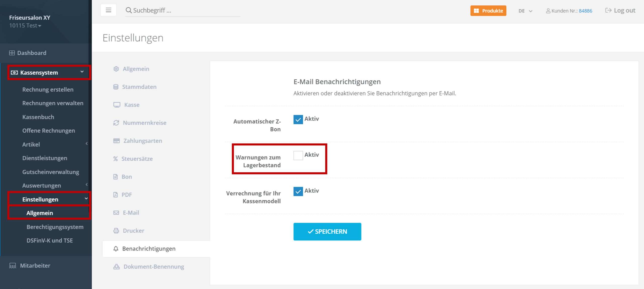Select Allgemein under Einstellungen in sidebar

tap(40, 213)
